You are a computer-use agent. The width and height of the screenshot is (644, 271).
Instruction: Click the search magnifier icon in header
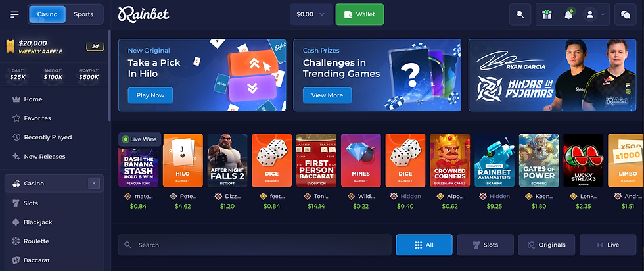pos(520,14)
